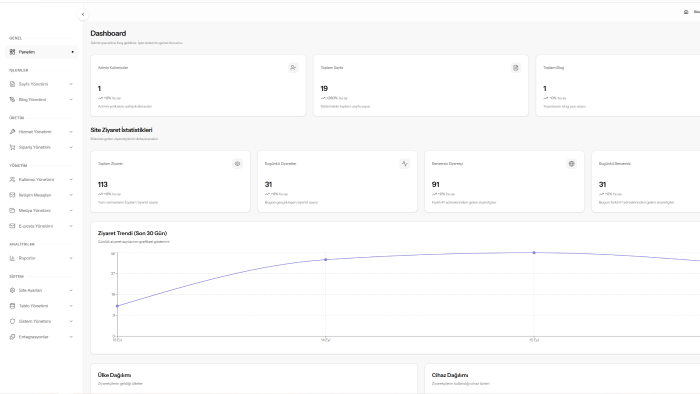Viewport: 700px width, 394px height.
Task: Click the Toplam Sayfa value 19
Action: [x=324, y=89]
